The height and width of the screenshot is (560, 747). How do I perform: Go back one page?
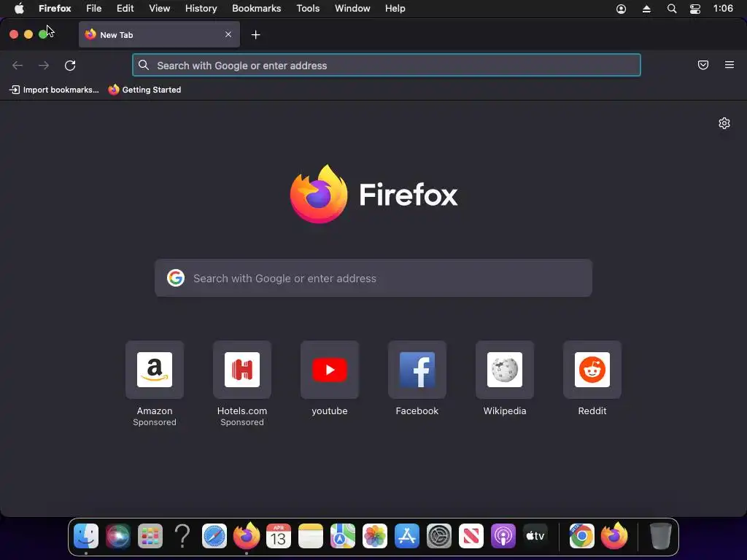point(18,65)
